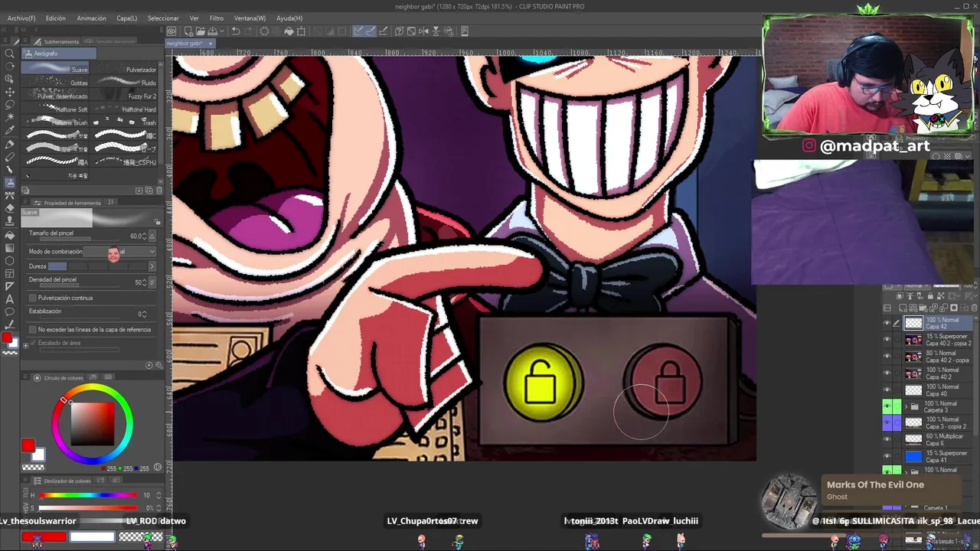
Task: Open the Save options dropdown arrow
Action: [x=220, y=31]
